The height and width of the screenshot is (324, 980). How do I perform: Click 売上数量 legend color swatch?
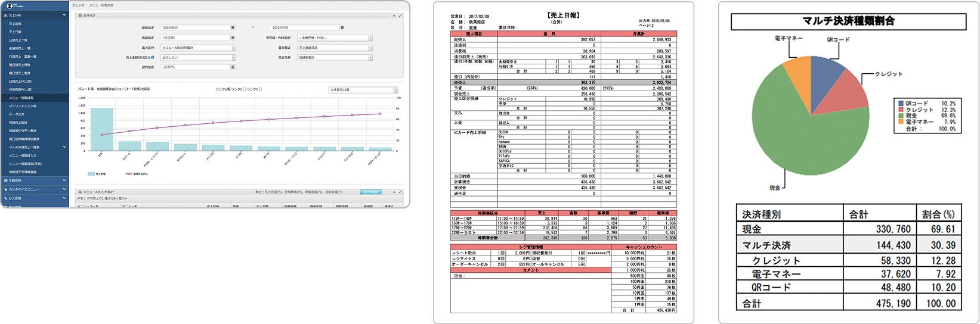coord(91,174)
